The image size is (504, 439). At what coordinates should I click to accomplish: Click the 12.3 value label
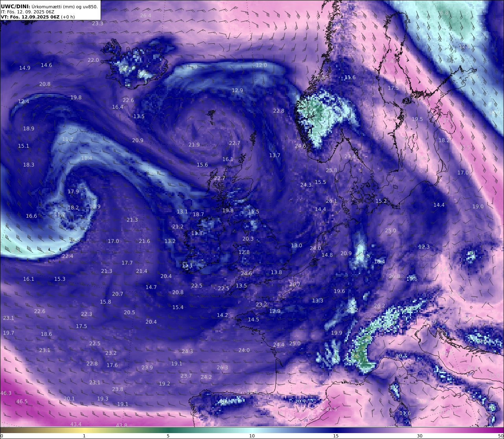424,246
